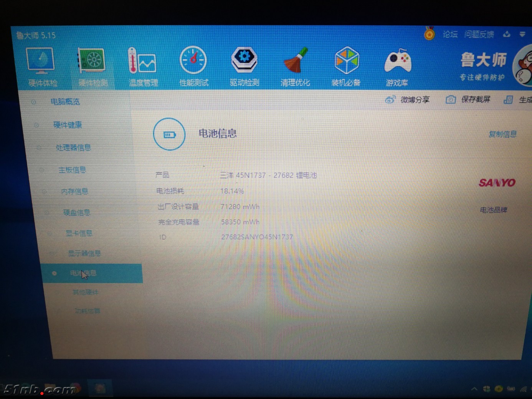Screen dimensions: 532x399
Task: Select 显卡信息 in the sidebar
Action: point(79,233)
